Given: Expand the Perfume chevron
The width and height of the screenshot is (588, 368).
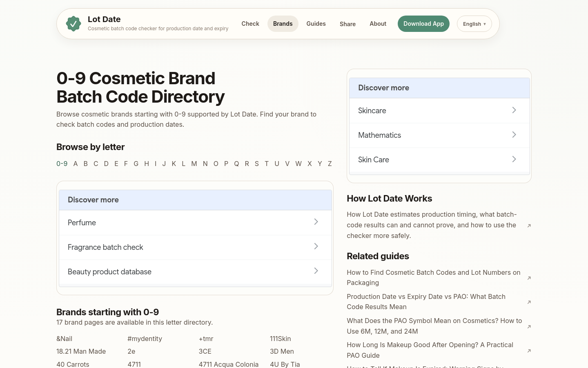Looking at the screenshot, I should click(316, 222).
